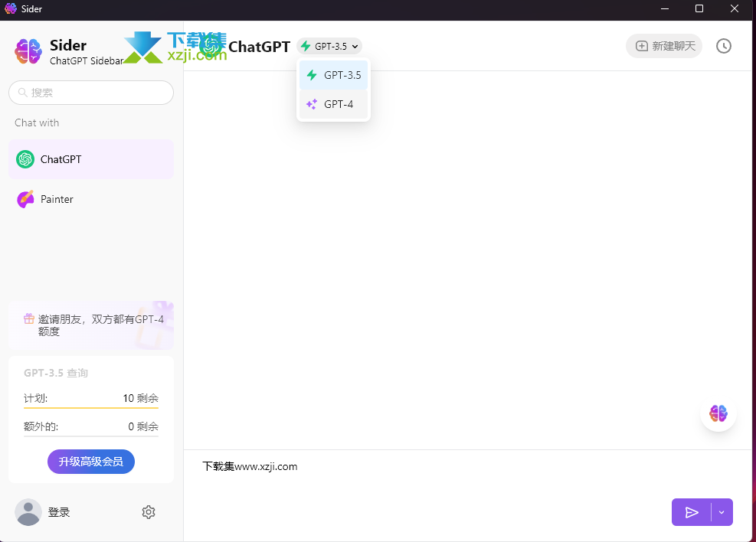Click the floating Sider brain button
This screenshot has height=542, width=756.
coord(718,413)
